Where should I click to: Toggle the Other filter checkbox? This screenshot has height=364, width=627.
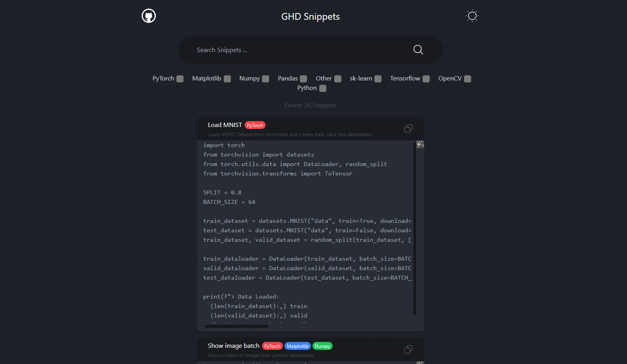click(x=338, y=79)
